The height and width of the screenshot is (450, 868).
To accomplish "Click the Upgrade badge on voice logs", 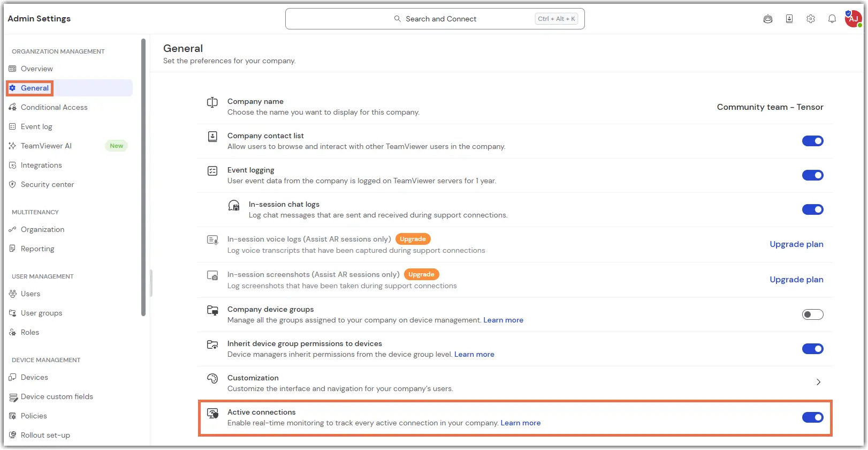I will coord(413,239).
